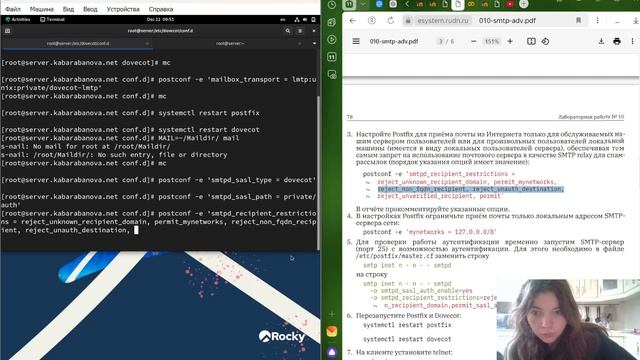Download the PDF with toolbar download icon

click(601, 41)
